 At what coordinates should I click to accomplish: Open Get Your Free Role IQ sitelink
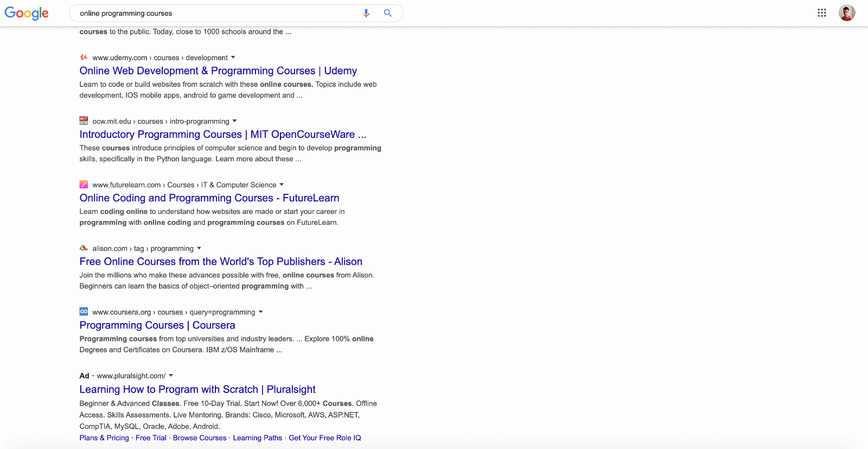[x=325, y=438]
